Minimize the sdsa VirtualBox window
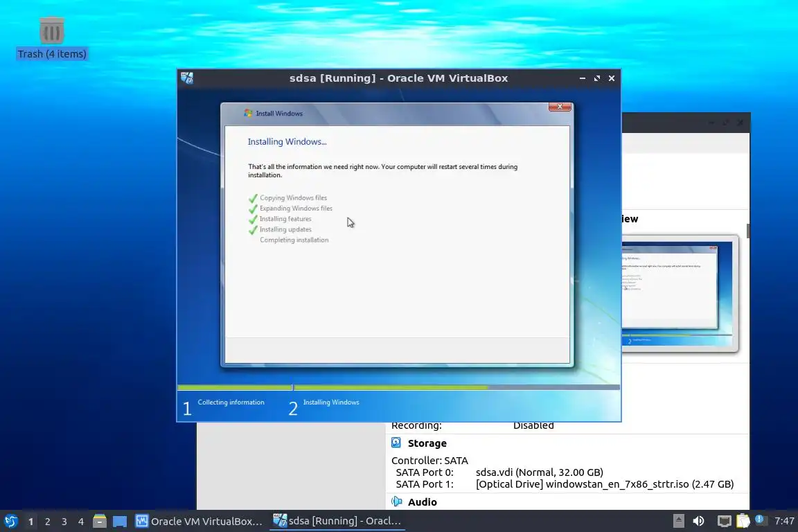The image size is (798, 532). tap(582, 78)
